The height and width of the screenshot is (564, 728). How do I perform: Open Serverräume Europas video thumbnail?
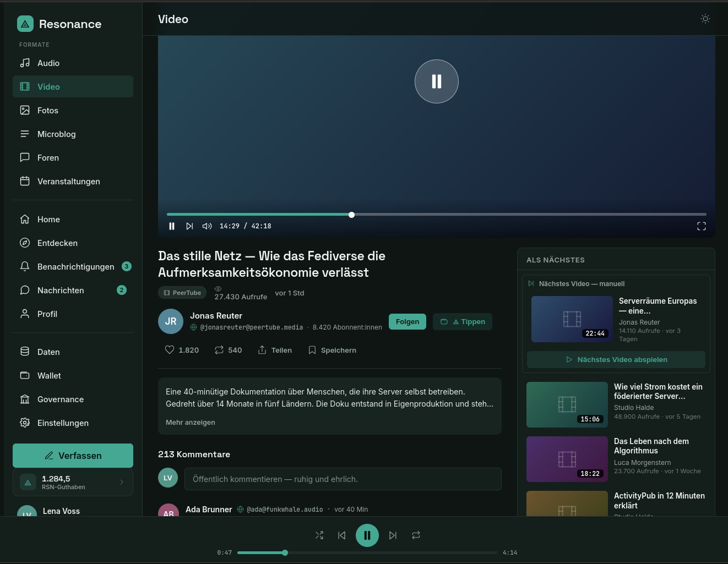tap(572, 319)
